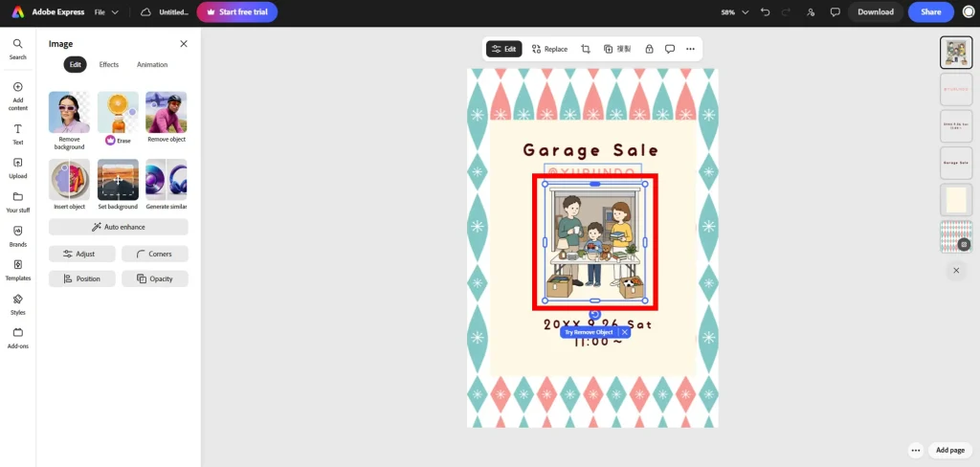
Task: Open more options in floating toolbar
Action: click(x=690, y=49)
